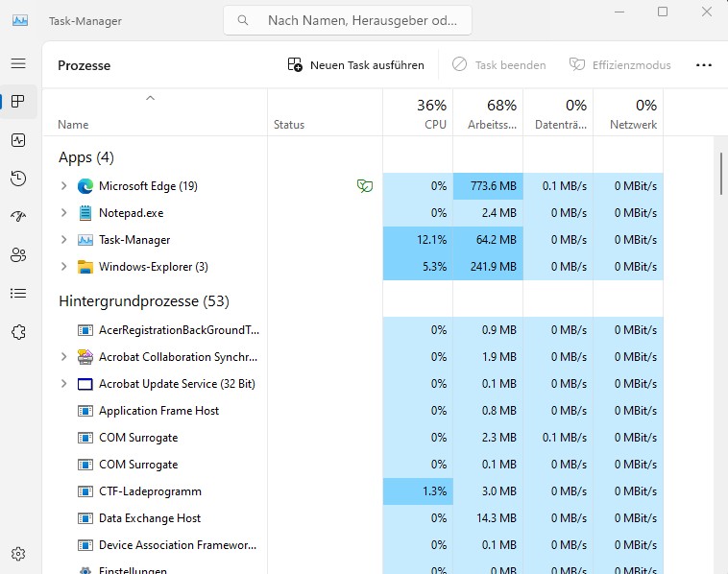Screen dimensions: 728x574
Task: Click the Acrobat Collaboration Synchronizer icon
Action: (x=85, y=357)
